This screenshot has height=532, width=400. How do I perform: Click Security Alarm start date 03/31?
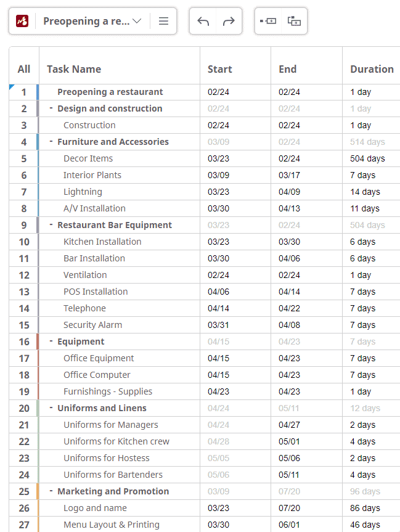point(219,325)
